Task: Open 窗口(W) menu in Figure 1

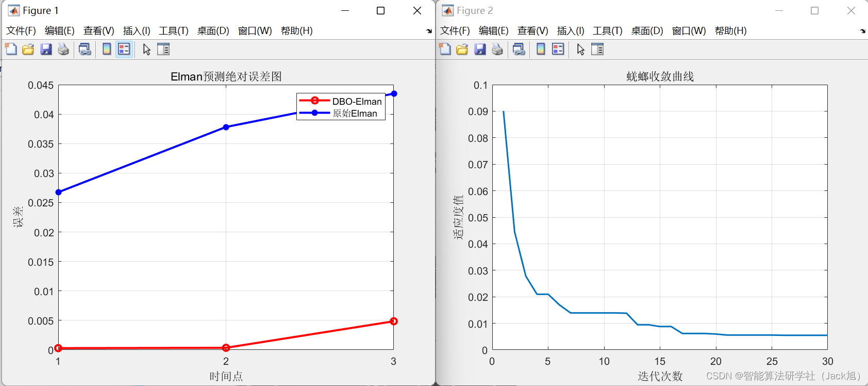Action: [255, 31]
